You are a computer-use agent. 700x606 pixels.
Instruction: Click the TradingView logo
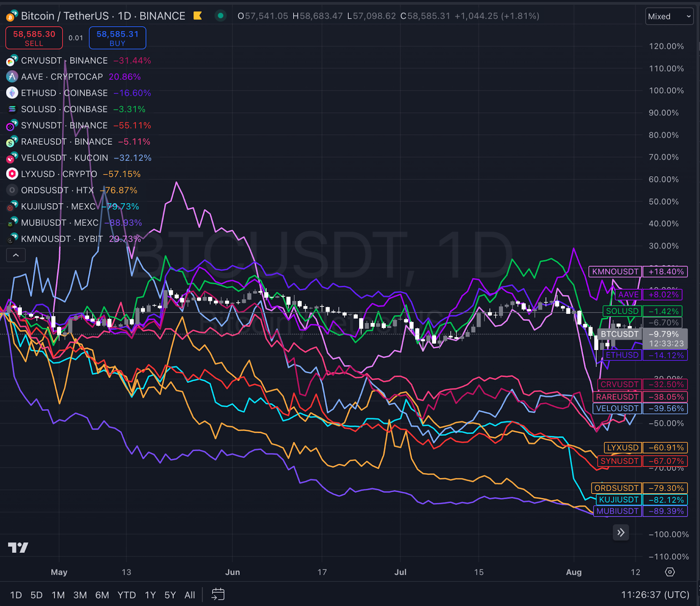tap(18, 547)
